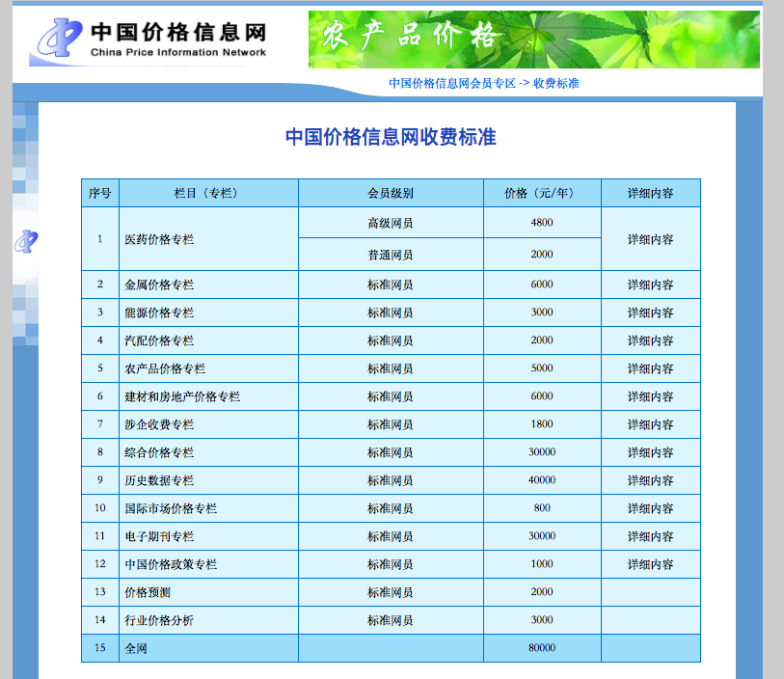Click the price 1000 cell

pos(542,565)
